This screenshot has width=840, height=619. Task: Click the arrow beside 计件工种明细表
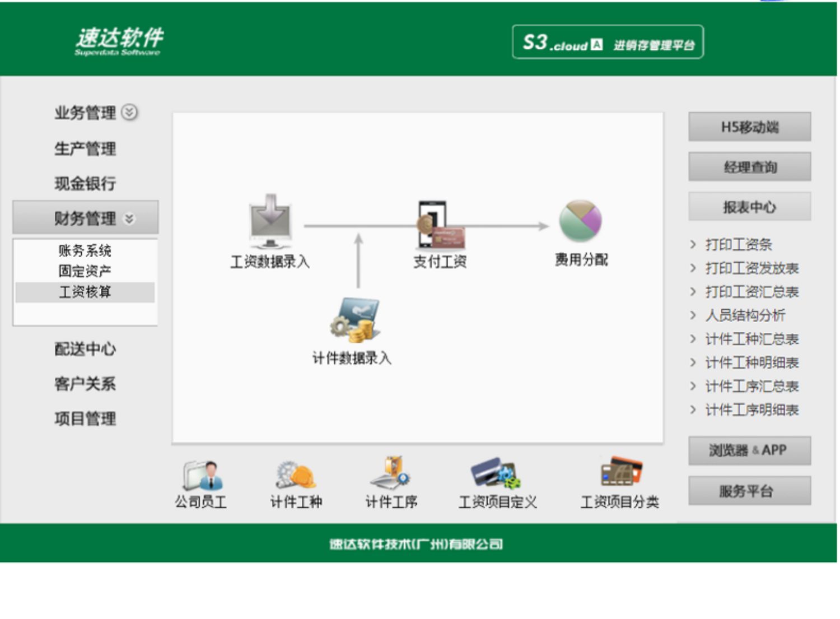[x=693, y=362]
